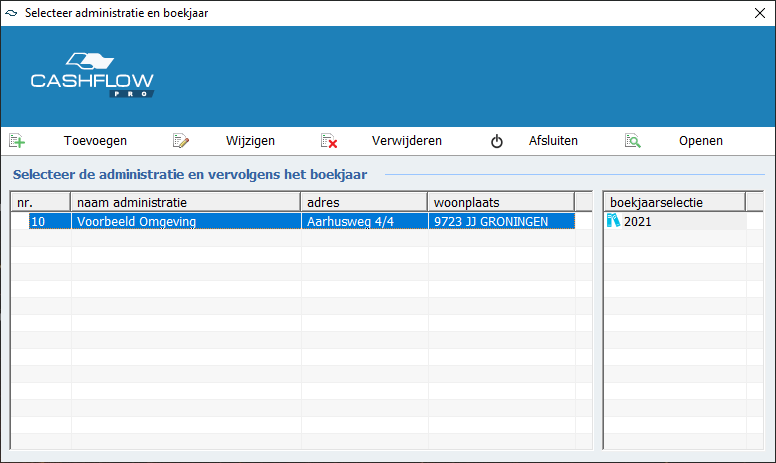This screenshot has height=463, width=776.
Task: Click the 9723 JJ GRONINGEN cell
Action: coord(502,221)
